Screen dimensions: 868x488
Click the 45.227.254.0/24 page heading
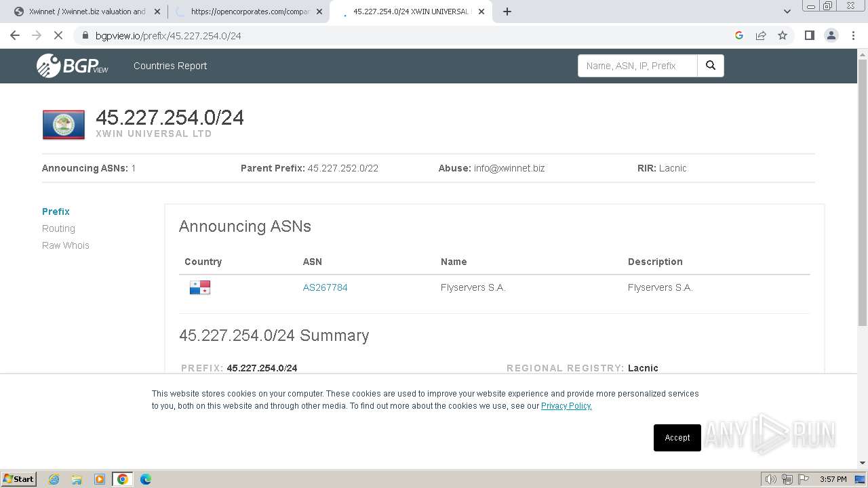click(170, 117)
